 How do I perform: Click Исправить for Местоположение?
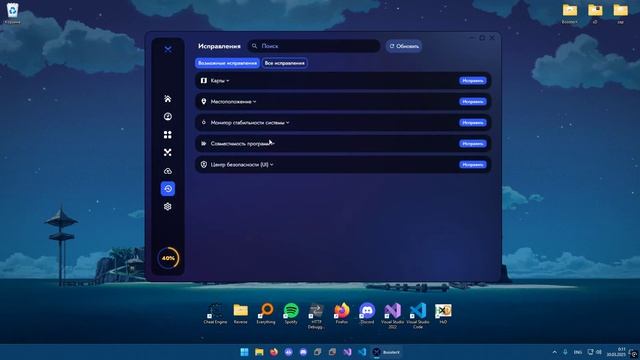(473, 102)
